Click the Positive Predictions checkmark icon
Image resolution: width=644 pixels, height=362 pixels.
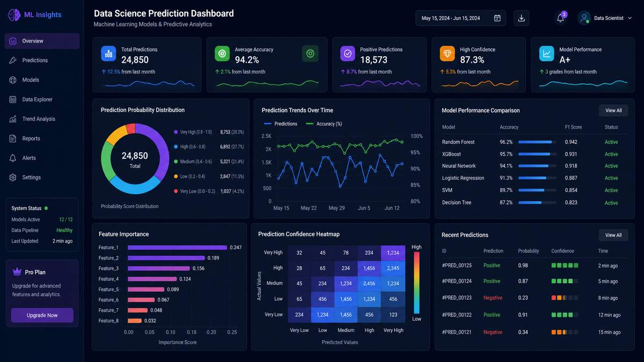[x=348, y=54]
